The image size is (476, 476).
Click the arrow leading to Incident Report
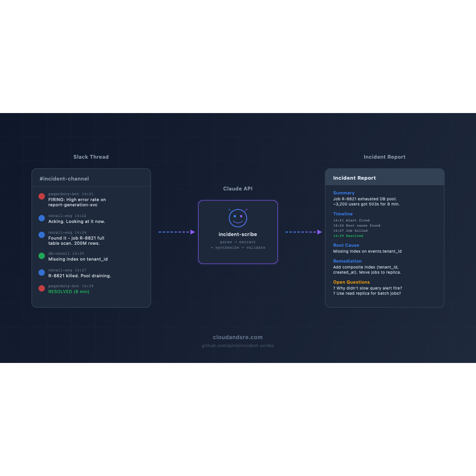(x=303, y=232)
